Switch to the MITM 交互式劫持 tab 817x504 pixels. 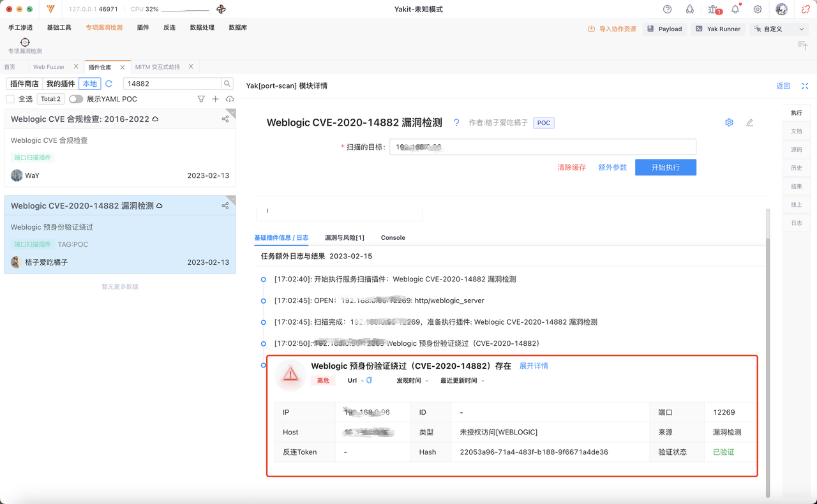158,67
